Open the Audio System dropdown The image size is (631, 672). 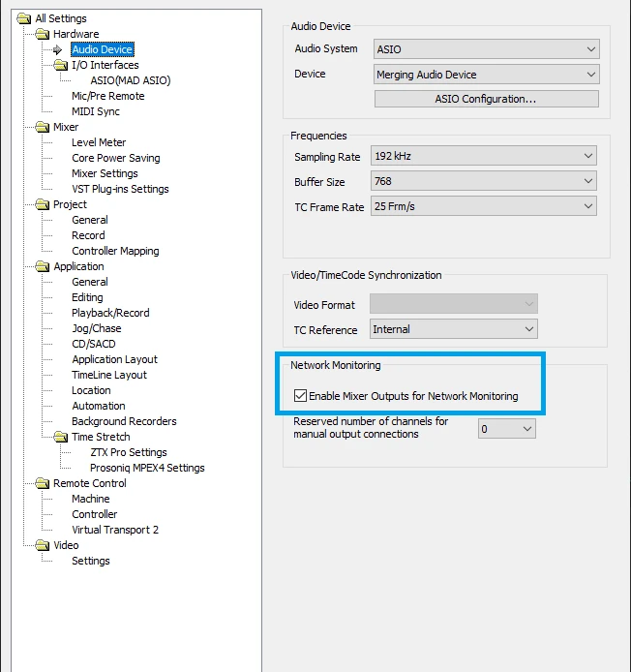click(x=486, y=49)
